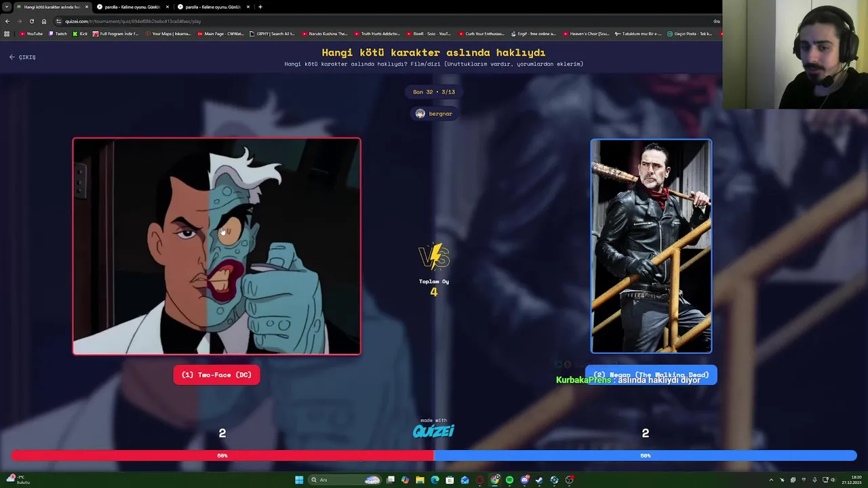Click the (1) Two-Face (DC) button
Image resolution: width=868 pixels, height=488 pixels.
pyautogui.click(x=216, y=375)
